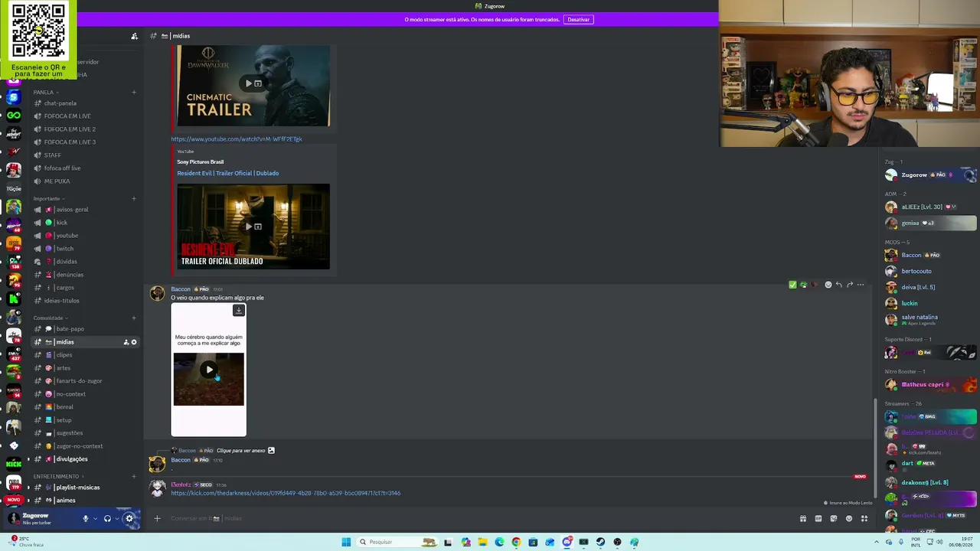The height and width of the screenshot is (551, 980).
Task: Open the Windows Start menu
Action: [346, 542]
